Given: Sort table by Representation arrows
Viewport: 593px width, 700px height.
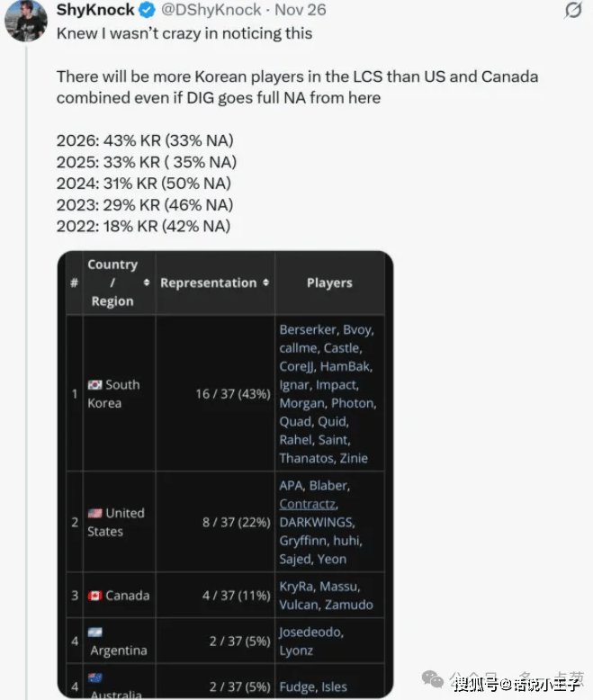Looking at the screenshot, I should [265, 283].
